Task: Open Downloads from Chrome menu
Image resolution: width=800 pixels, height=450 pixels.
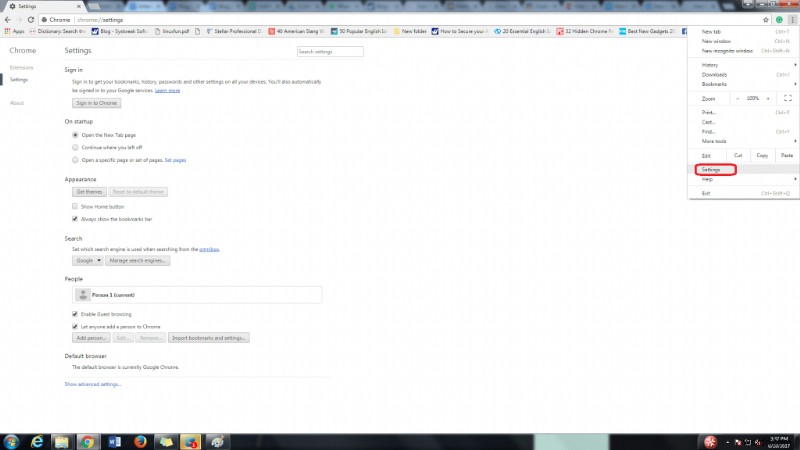Action: tap(744, 74)
